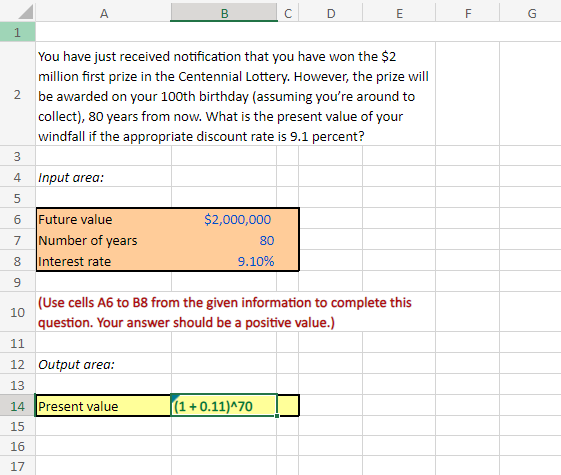Screen dimensions: 561x475
Task: Select row 6 header
Action: coord(18,219)
